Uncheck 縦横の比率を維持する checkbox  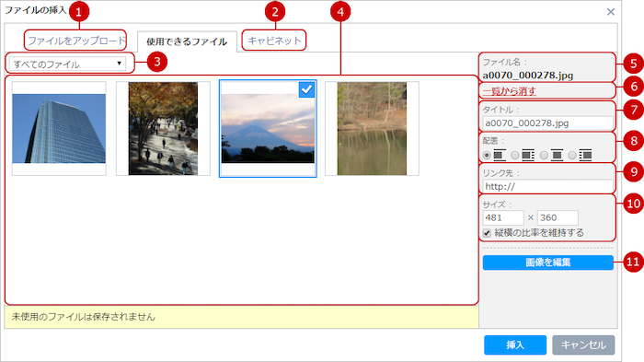coord(487,233)
